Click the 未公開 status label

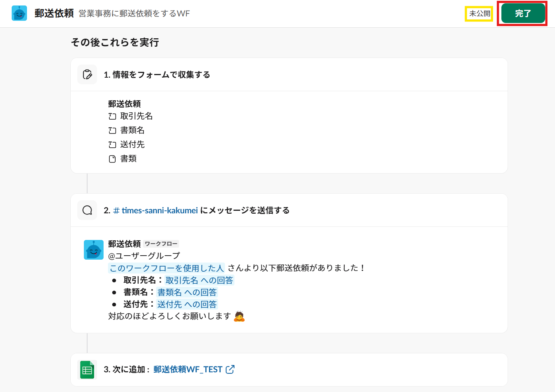click(x=479, y=14)
